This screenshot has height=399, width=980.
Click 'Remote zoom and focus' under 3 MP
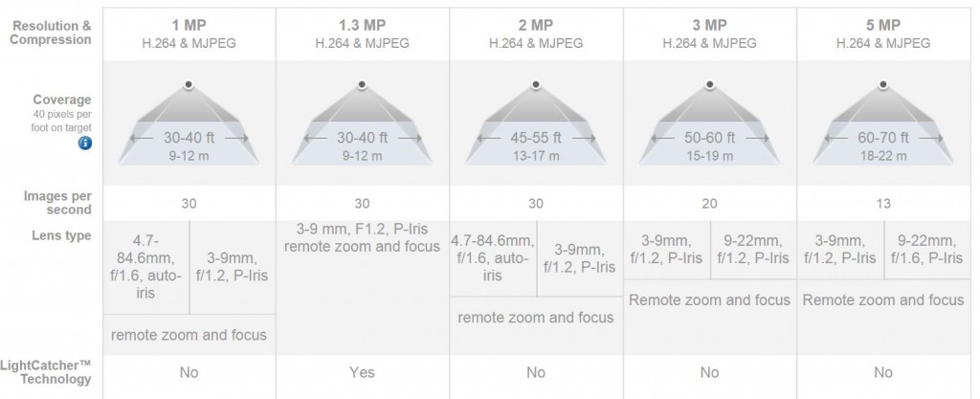click(709, 300)
